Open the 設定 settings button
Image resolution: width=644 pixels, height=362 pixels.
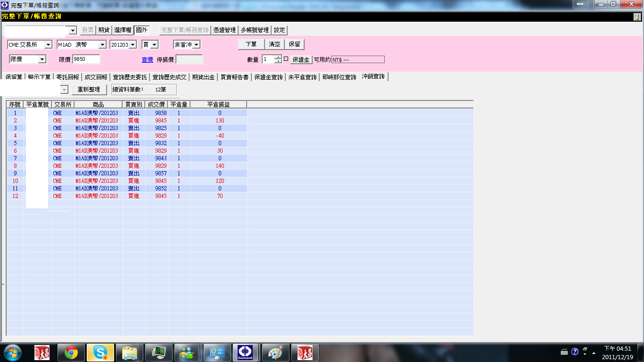tap(280, 30)
